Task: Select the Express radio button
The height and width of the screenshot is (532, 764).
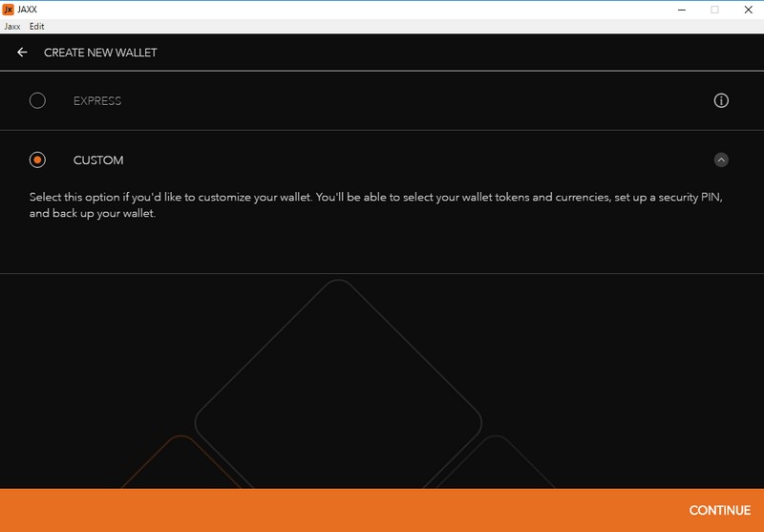Action: (37, 100)
